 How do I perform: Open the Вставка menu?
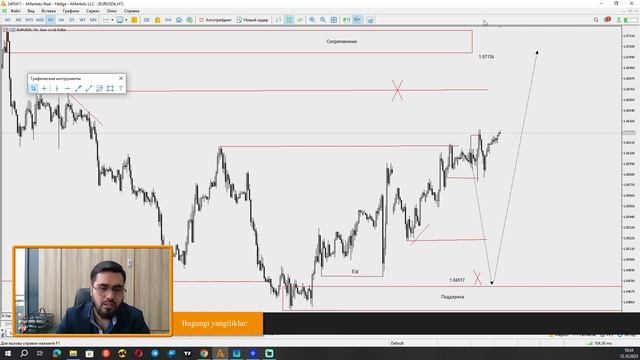click(49, 11)
